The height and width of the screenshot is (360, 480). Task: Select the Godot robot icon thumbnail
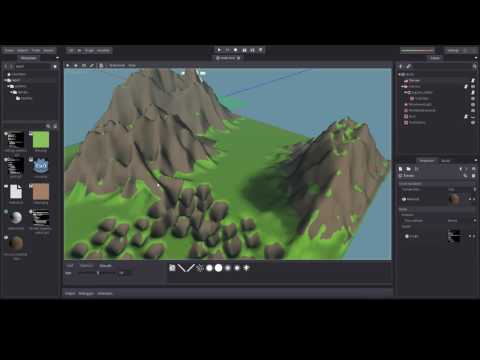(x=41, y=166)
